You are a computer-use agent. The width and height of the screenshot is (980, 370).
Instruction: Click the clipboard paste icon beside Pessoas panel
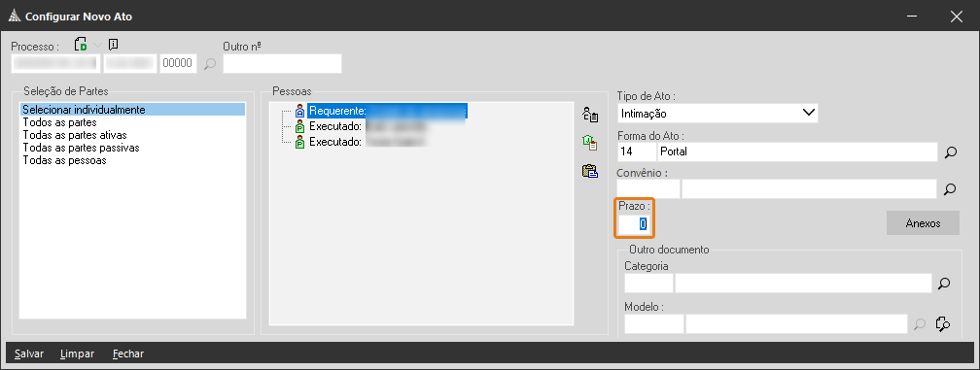tap(590, 171)
